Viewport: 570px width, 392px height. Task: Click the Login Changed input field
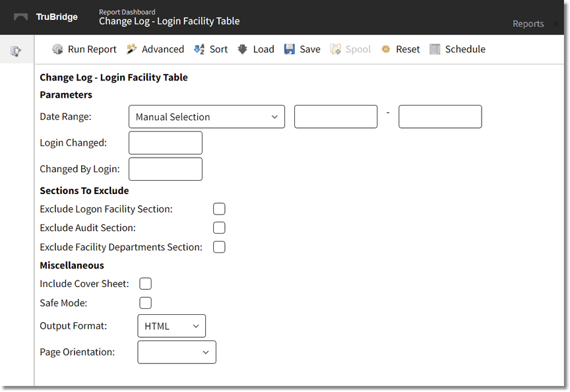[x=165, y=143]
